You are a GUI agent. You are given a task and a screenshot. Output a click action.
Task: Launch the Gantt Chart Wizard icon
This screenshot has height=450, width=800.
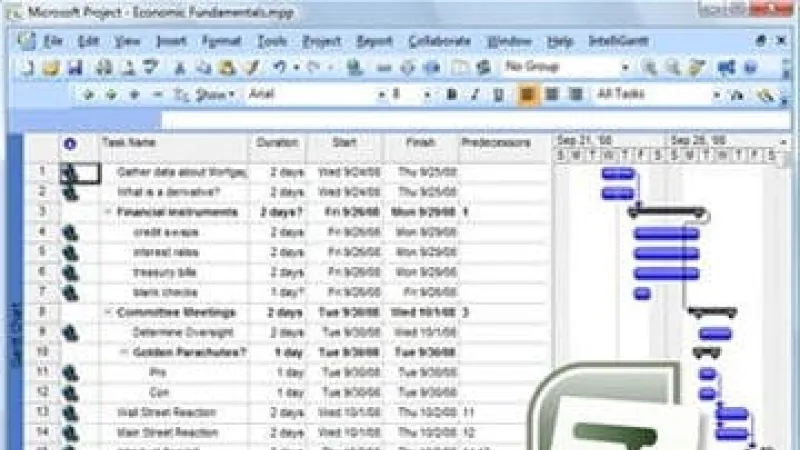pos(765,95)
